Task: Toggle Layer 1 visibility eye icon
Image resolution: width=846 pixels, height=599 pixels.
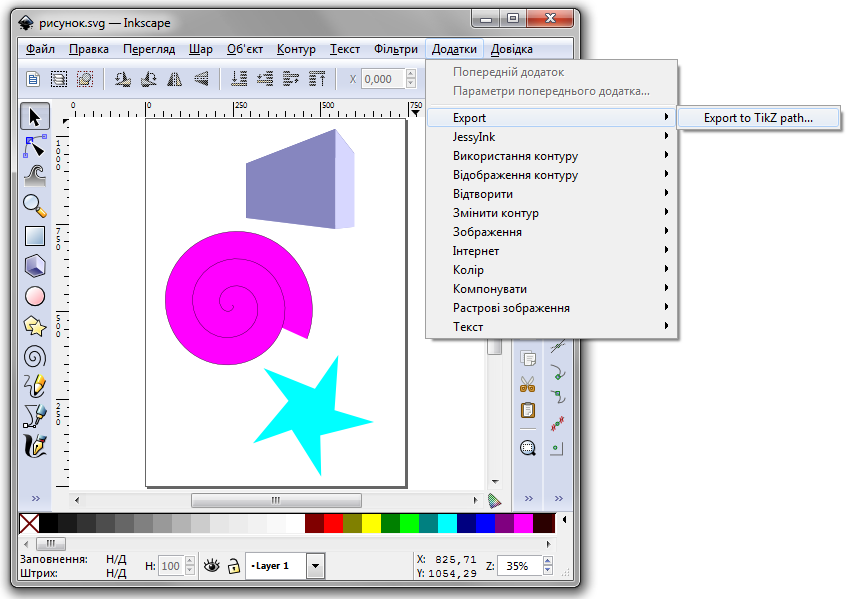Action: coord(211,566)
